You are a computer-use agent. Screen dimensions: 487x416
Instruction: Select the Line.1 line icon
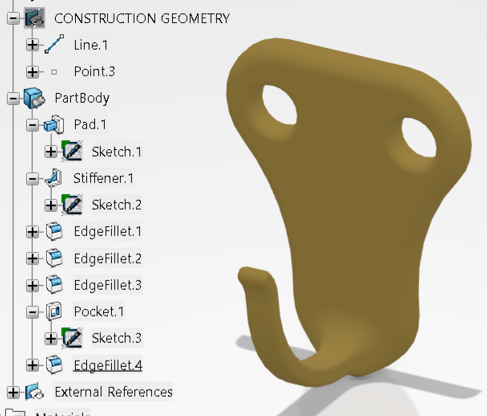54,44
